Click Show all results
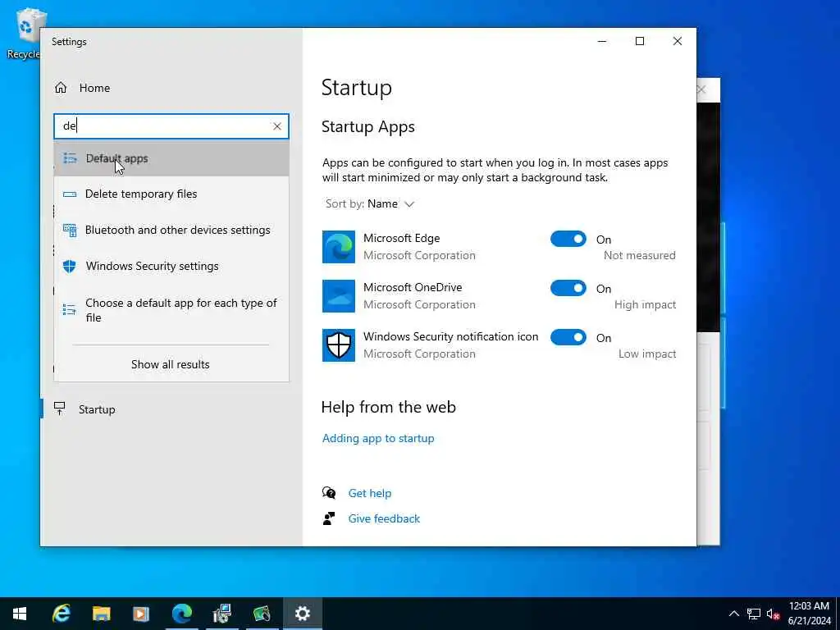This screenshot has height=630, width=840. (x=171, y=364)
